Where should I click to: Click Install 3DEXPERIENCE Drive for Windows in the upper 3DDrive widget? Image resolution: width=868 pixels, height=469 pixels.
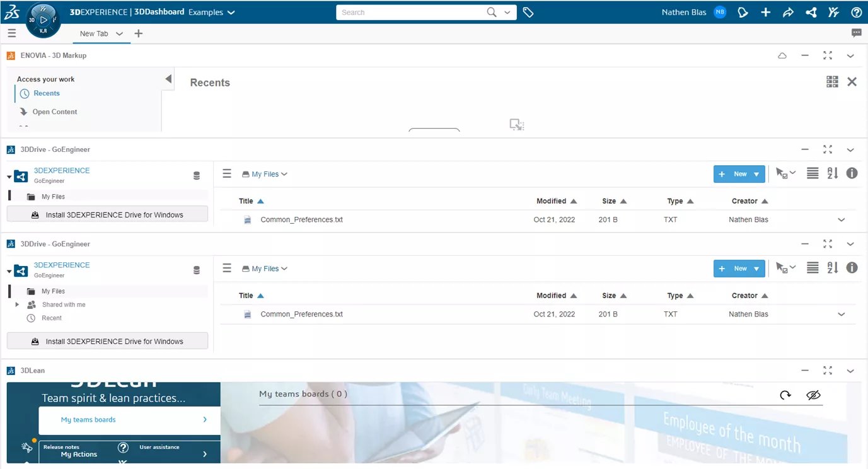pos(107,215)
